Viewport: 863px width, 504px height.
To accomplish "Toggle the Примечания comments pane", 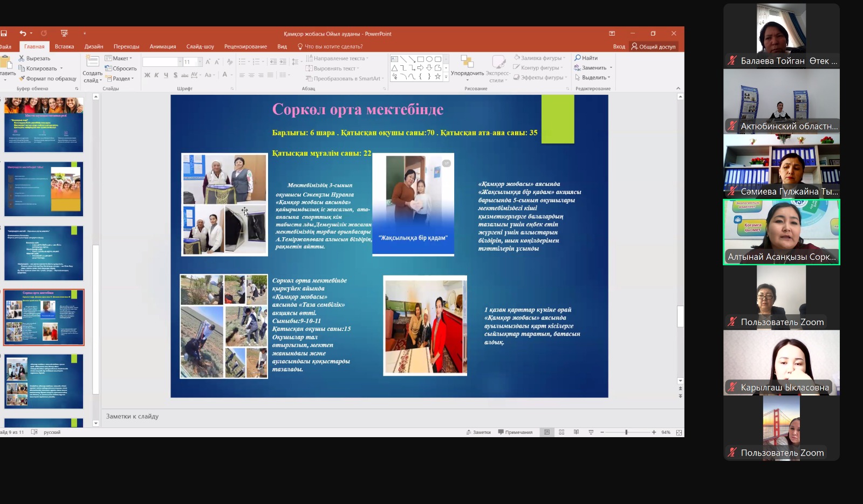I will click(515, 432).
